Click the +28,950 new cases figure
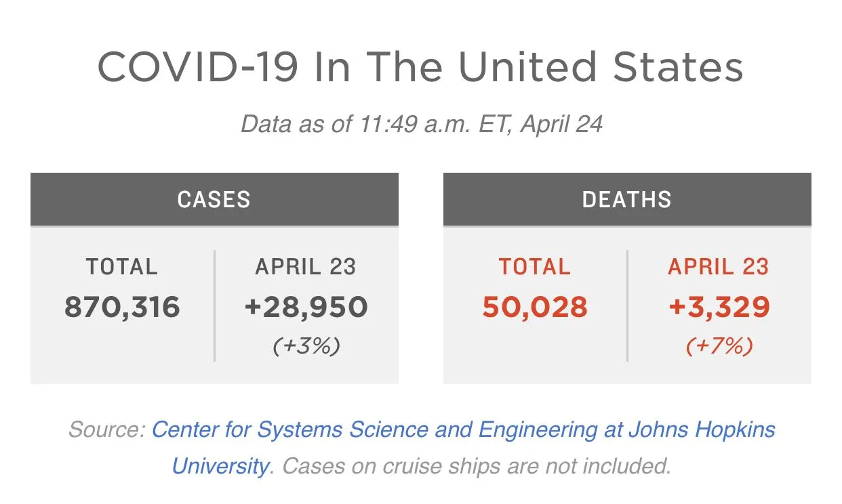The width and height of the screenshot is (842, 504). click(306, 308)
